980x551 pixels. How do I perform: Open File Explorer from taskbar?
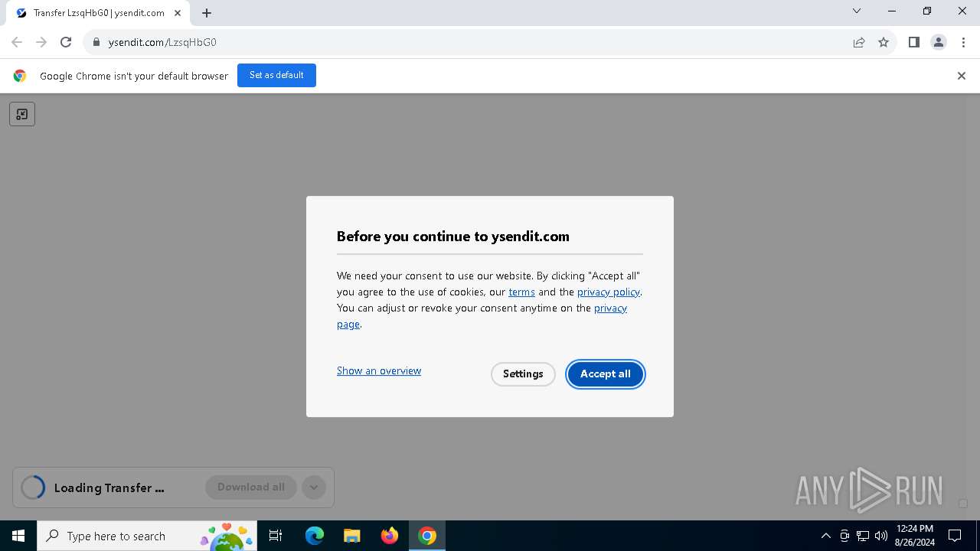[x=351, y=536]
